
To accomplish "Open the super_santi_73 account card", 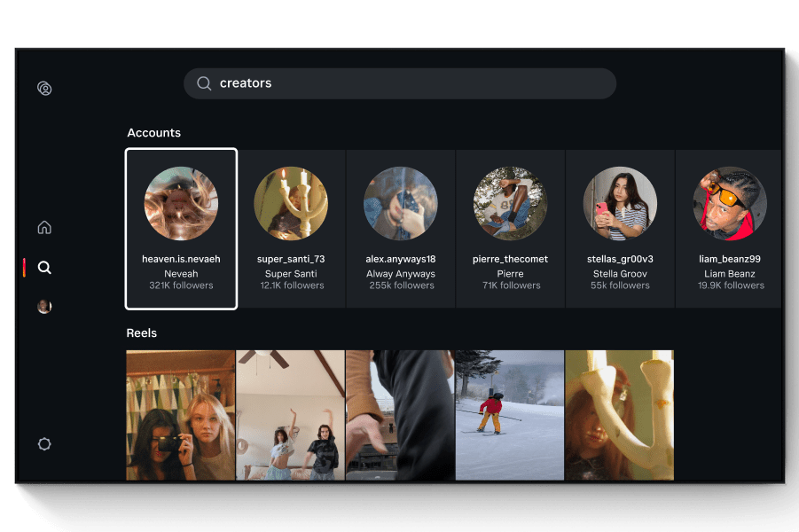I will pyautogui.click(x=291, y=229).
